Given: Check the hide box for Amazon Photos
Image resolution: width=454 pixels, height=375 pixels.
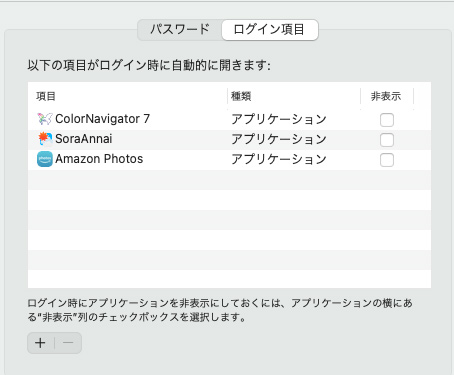Looking at the screenshot, I should click(x=387, y=160).
